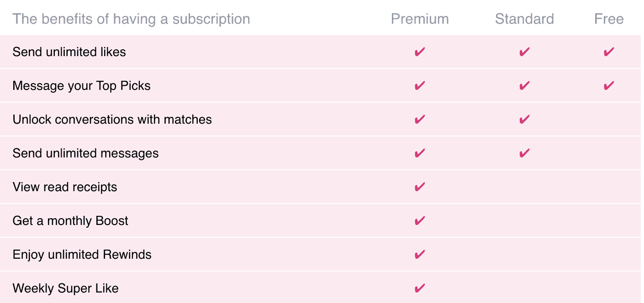Screen dimensions: 644x303
Task: Click Standard checkmark for Send unlimited messages
Action: click(524, 153)
